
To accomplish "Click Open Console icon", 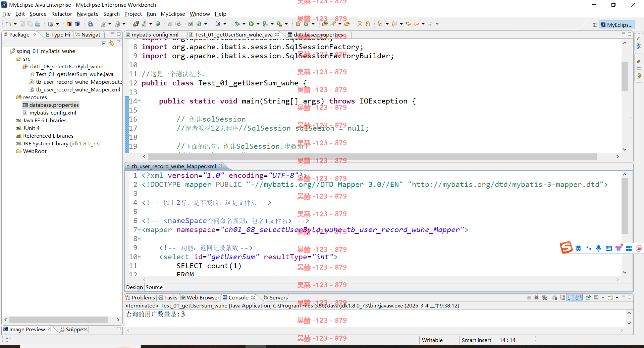I will 610,297.
